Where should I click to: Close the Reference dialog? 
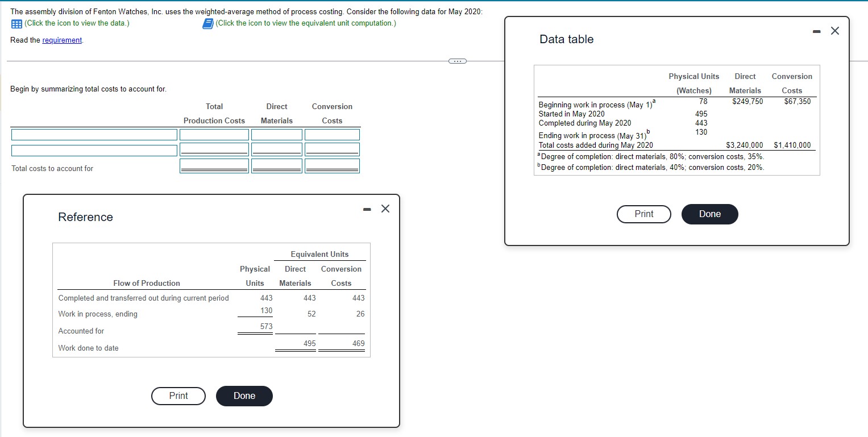pos(385,209)
